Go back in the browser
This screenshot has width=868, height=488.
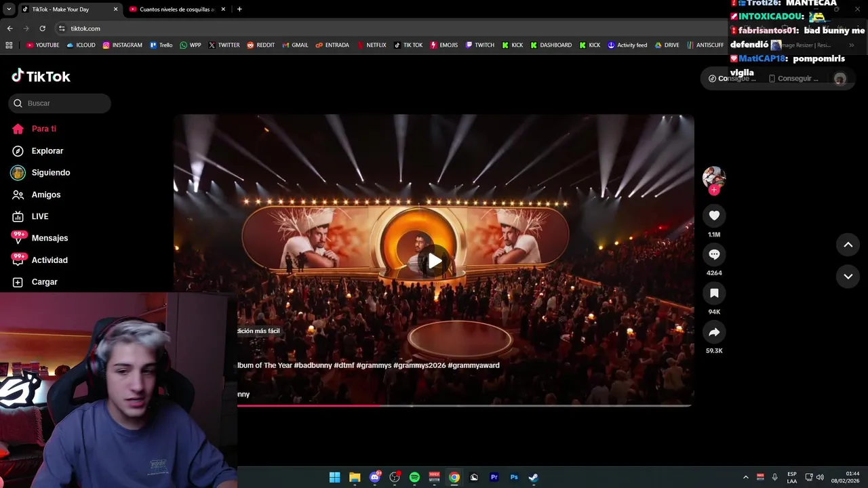click(x=9, y=28)
